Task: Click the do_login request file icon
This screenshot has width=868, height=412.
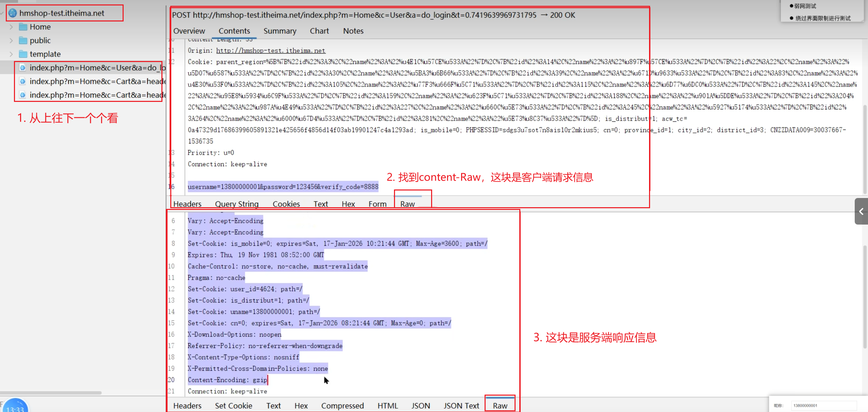Action: pos(22,68)
